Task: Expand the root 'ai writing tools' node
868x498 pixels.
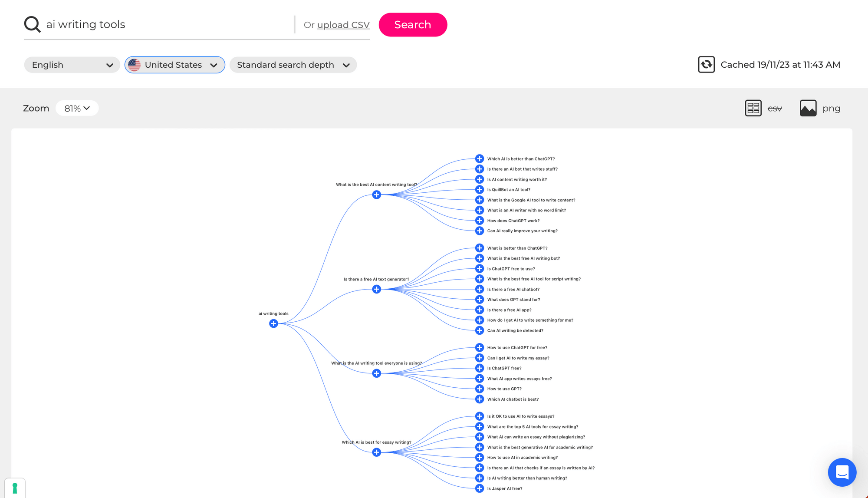Action: pyautogui.click(x=273, y=323)
